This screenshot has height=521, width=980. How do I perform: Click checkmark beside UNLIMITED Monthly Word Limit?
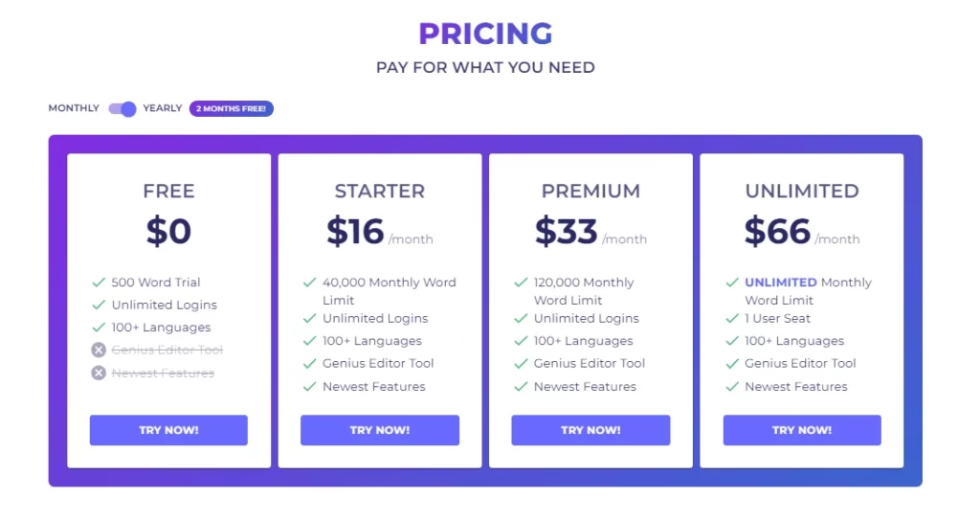coord(732,283)
